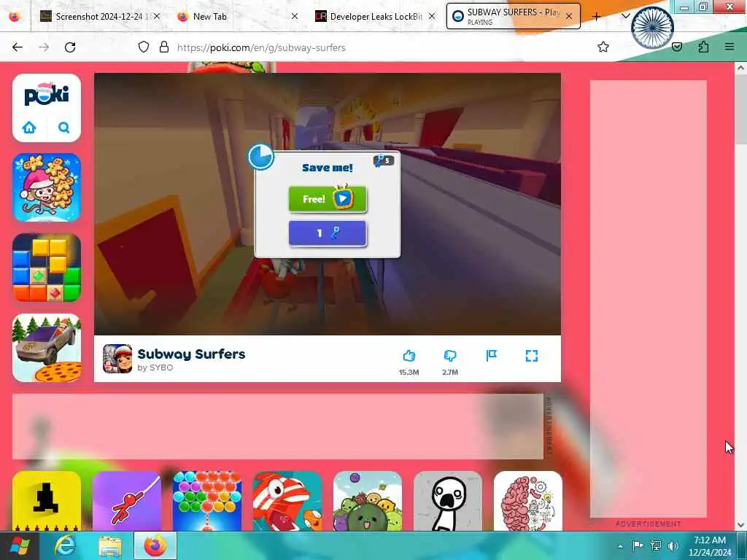Viewport: 747px width, 560px height.
Task: Open File Explorer from taskbar
Action: (x=110, y=545)
